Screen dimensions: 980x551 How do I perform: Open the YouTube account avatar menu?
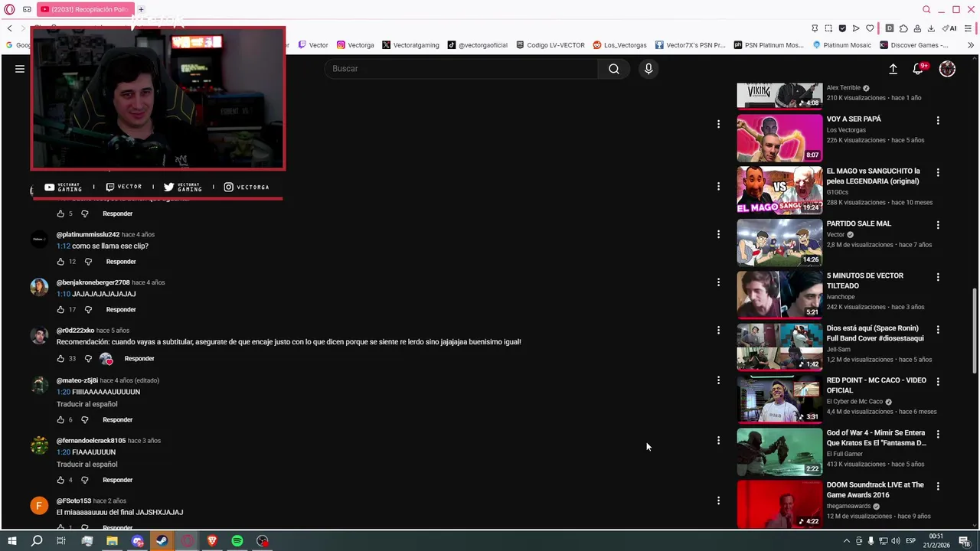[x=947, y=69]
